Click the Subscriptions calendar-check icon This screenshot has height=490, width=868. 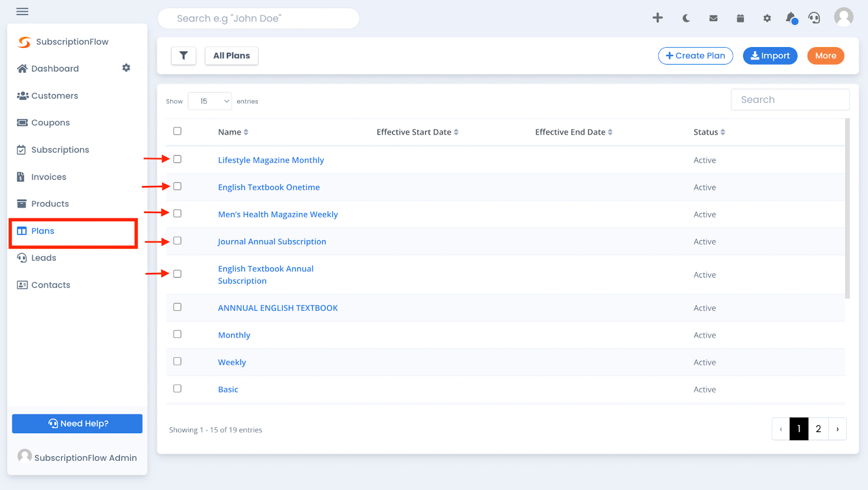(x=21, y=150)
